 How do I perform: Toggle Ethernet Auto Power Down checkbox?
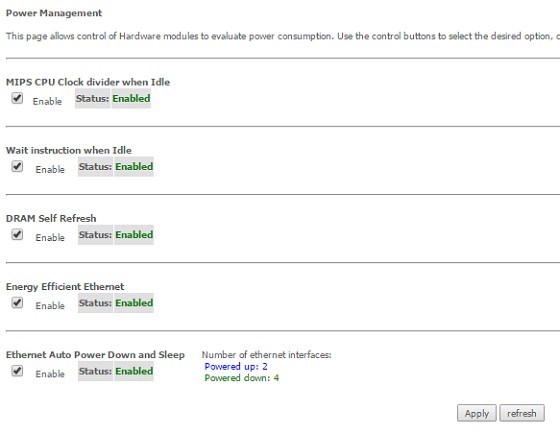[17, 371]
